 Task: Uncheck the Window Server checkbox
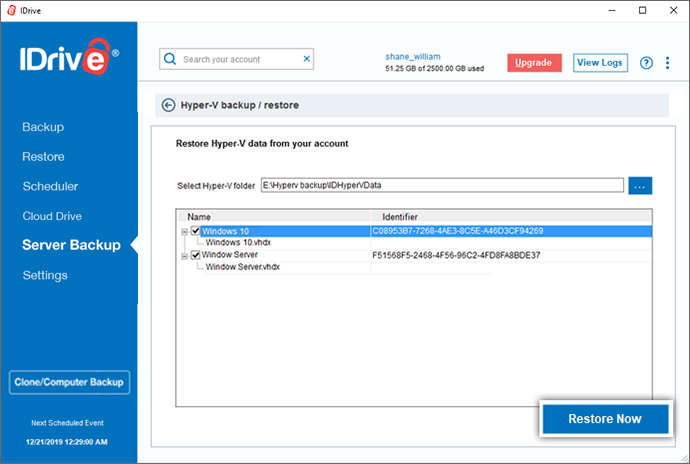point(196,255)
